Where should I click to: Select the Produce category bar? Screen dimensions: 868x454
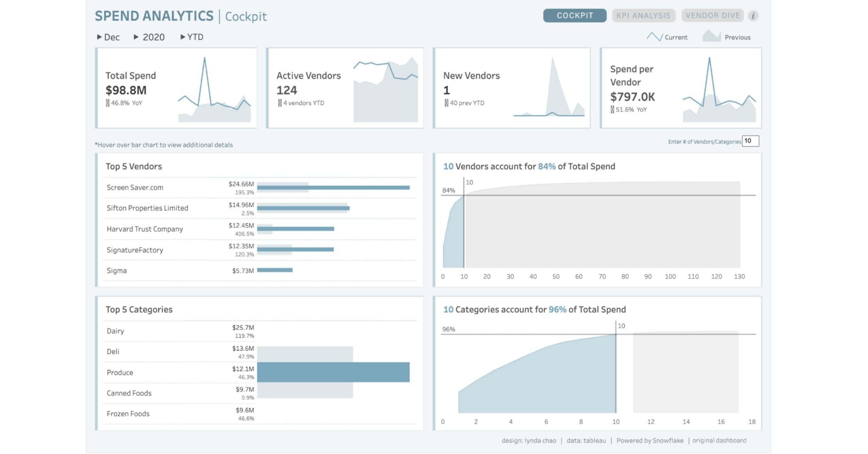click(x=333, y=372)
